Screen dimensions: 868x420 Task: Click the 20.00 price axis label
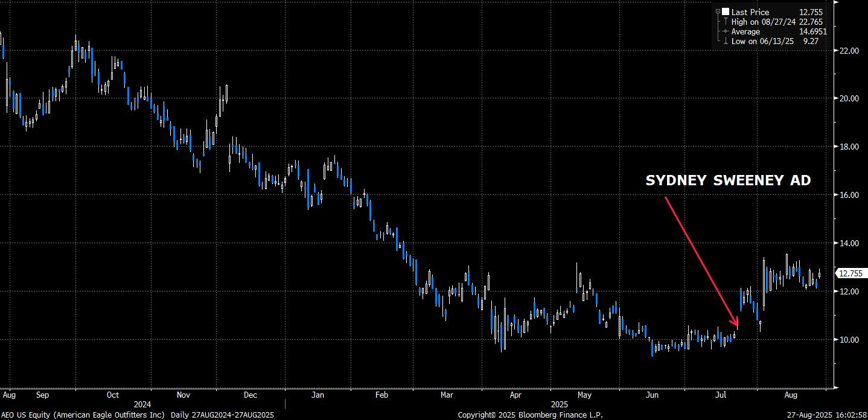click(x=849, y=99)
